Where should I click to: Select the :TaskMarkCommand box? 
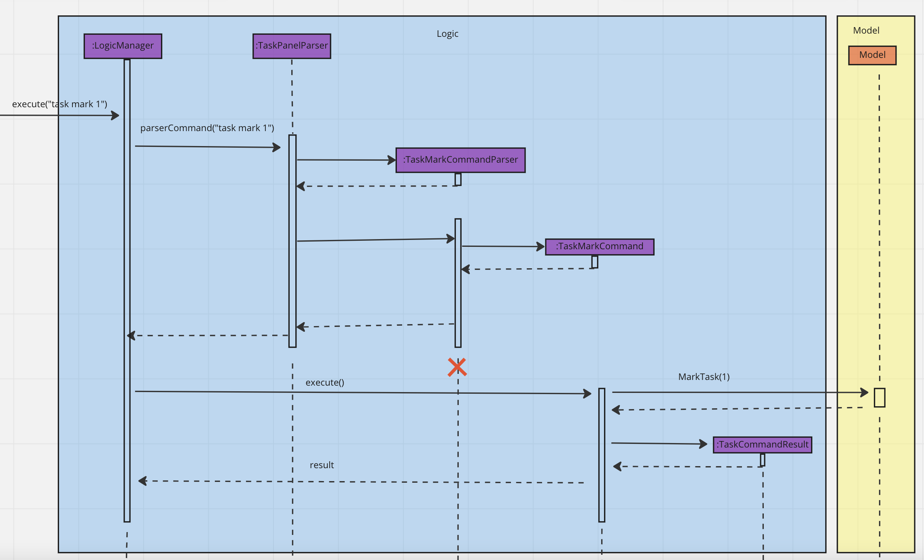[x=600, y=247]
